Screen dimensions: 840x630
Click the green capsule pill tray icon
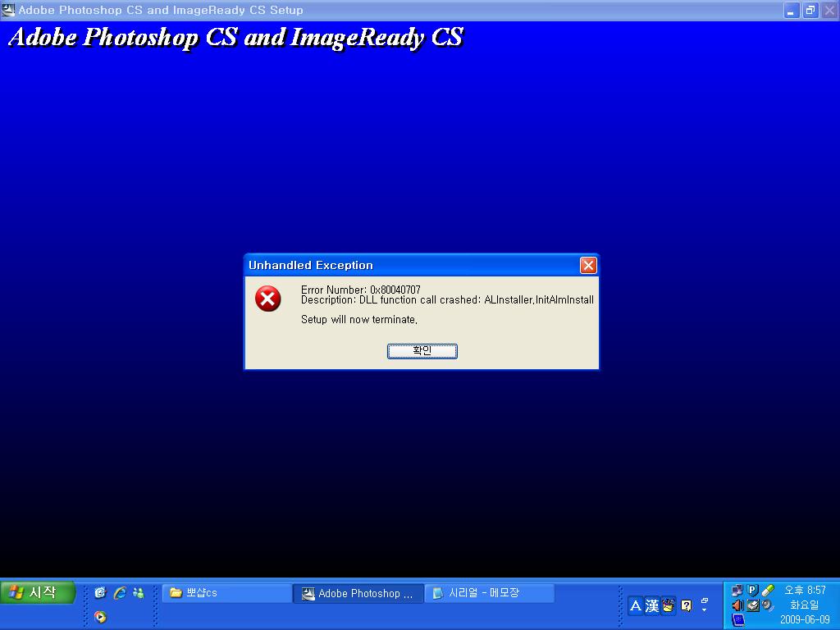pyautogui.click(x=768, y=591)
